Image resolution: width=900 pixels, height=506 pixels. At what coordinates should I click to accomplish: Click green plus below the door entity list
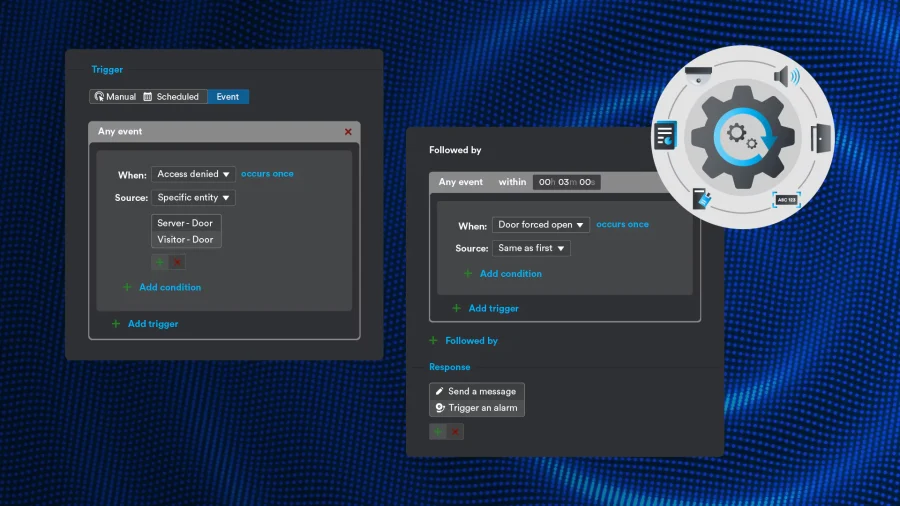(x=160, y=262)
